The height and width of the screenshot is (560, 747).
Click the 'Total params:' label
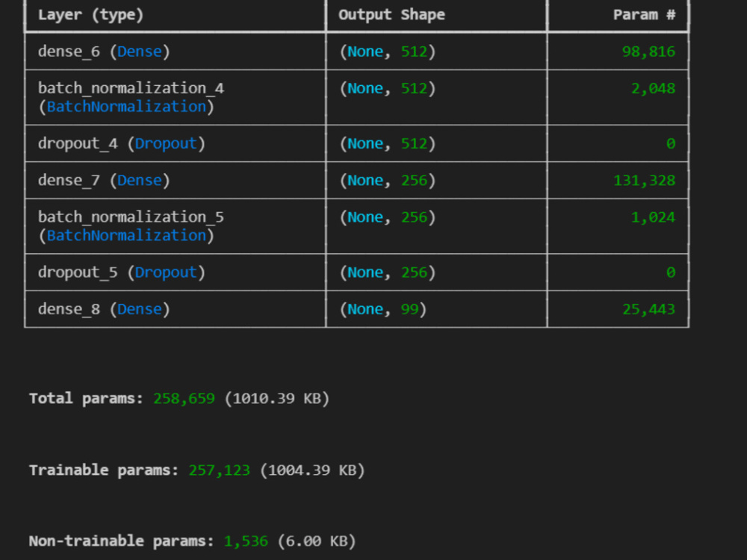pos(86,399)
